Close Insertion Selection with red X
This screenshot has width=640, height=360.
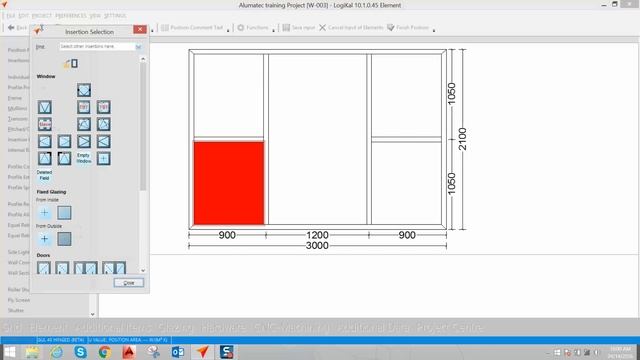140,29
